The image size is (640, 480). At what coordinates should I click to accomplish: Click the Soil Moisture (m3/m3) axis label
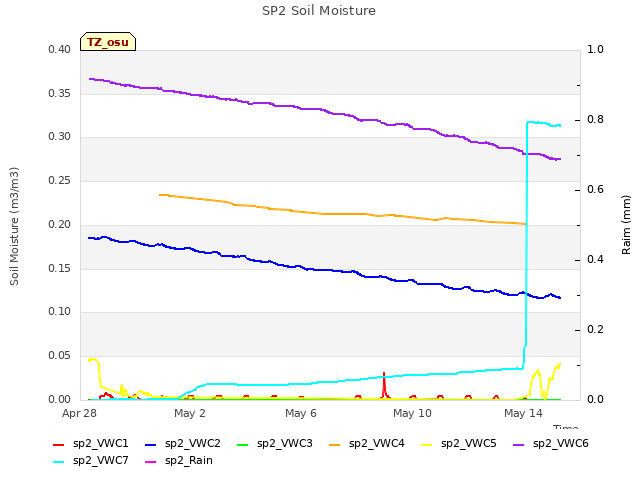pos(14,226)
